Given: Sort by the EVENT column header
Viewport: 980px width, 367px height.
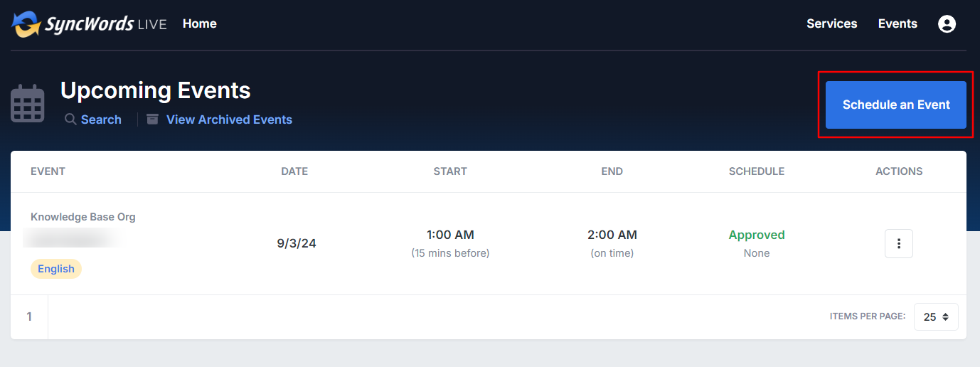Looking at the screenshot, I should (48, 171).
